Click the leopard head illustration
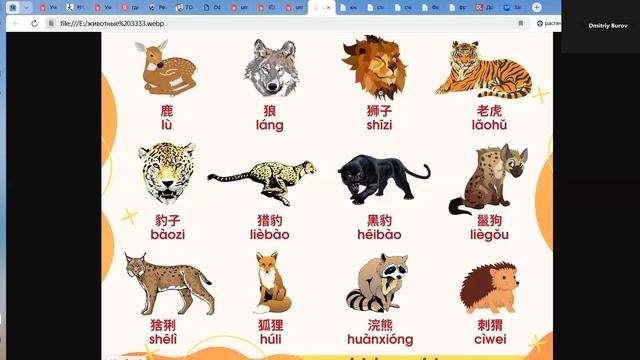The width and height of the screenshot is (640, 360). point(167,174)
